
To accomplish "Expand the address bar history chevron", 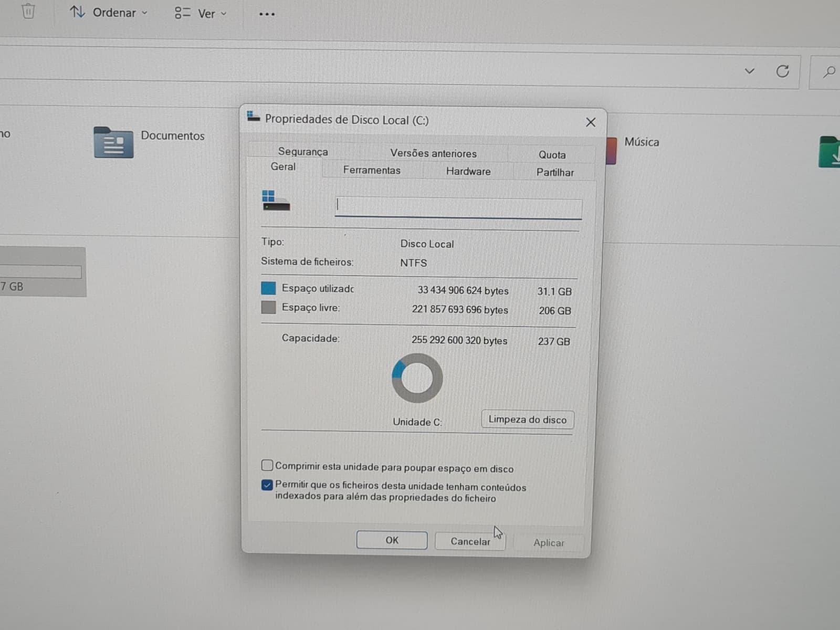I will coord(749,71).
